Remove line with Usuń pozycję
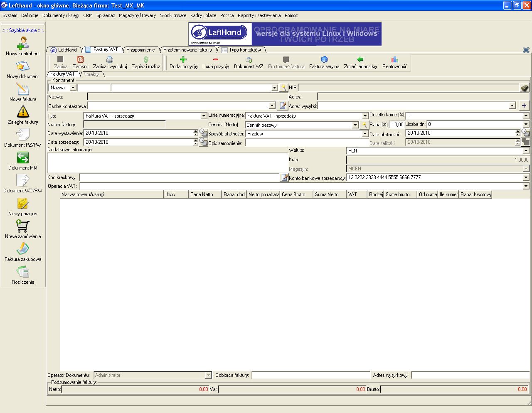The width and height of the screenshot is (532, 413). (216, 62)
